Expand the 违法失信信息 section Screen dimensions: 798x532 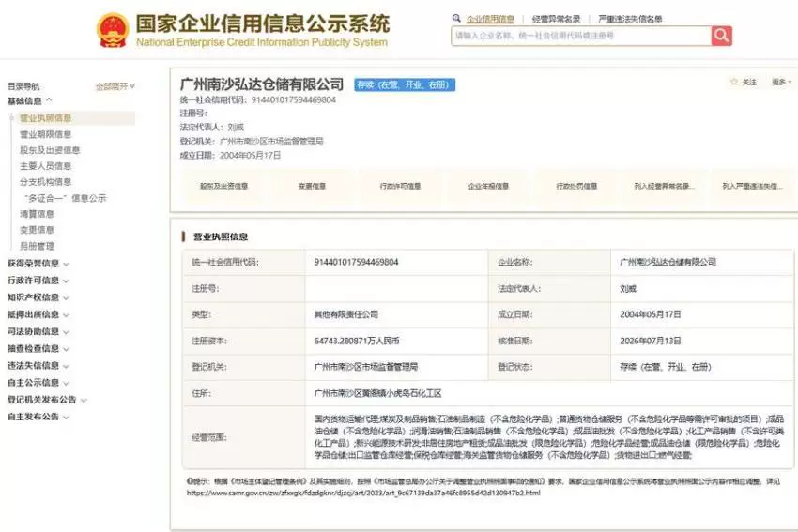38,366
